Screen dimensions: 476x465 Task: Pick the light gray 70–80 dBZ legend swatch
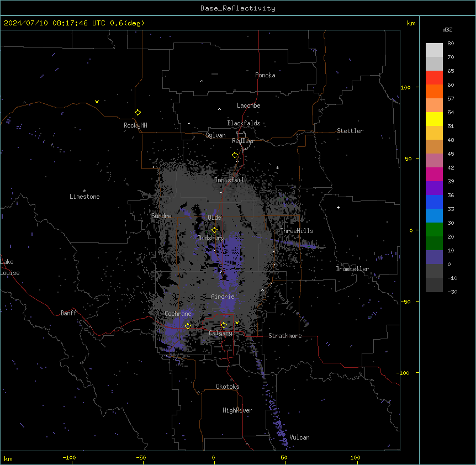pyautogui.click(x=434, y=50)
